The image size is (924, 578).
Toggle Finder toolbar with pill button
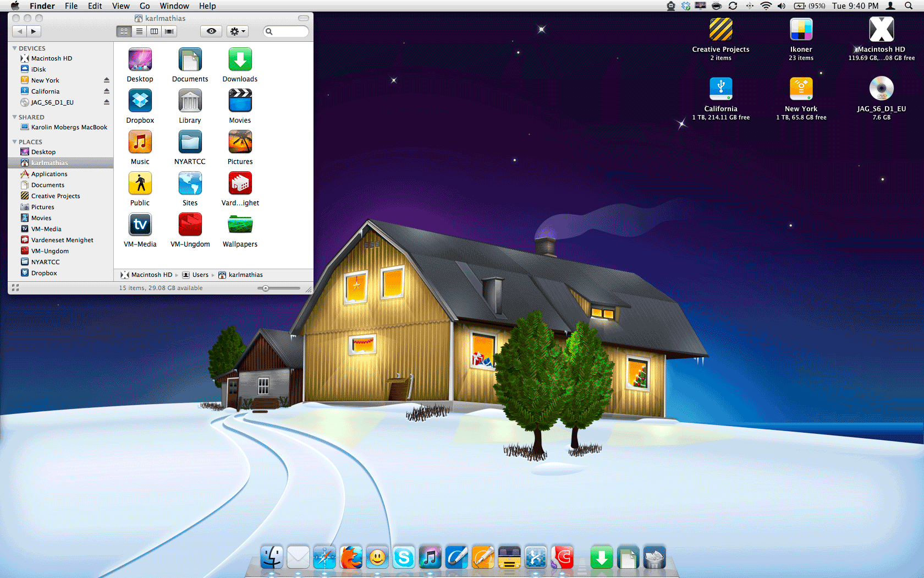pos(304,18)
